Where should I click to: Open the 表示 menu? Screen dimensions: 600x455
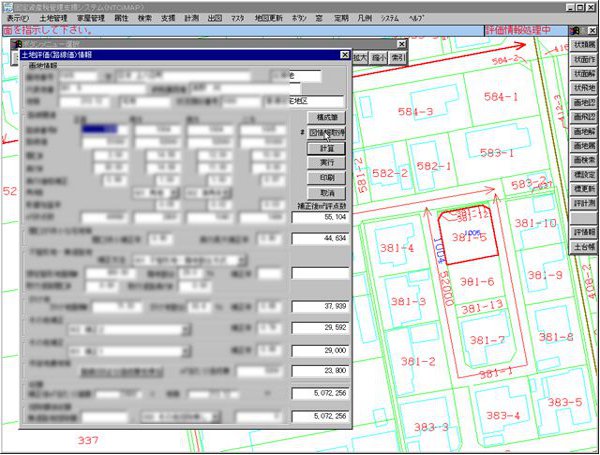[17, 18]
